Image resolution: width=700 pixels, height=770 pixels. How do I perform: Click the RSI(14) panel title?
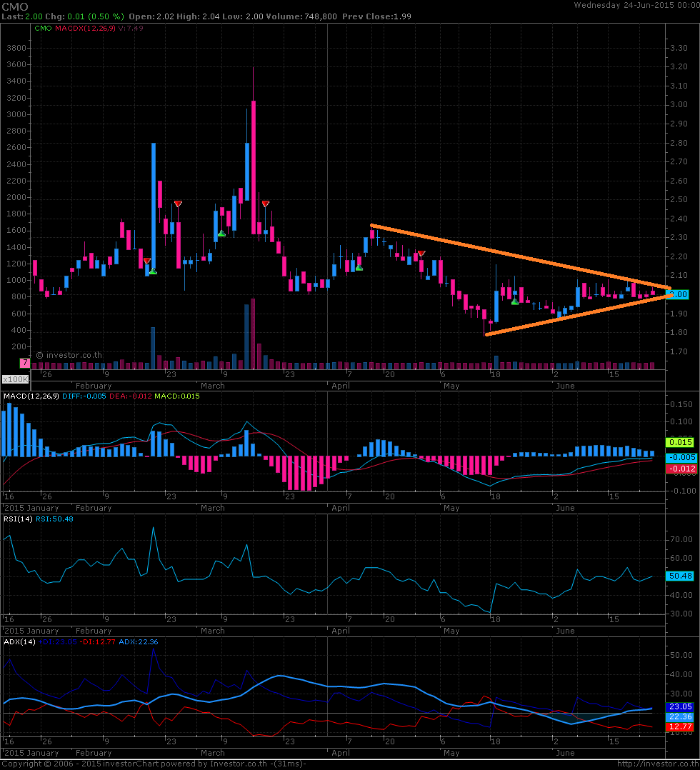tap(18, 519)
